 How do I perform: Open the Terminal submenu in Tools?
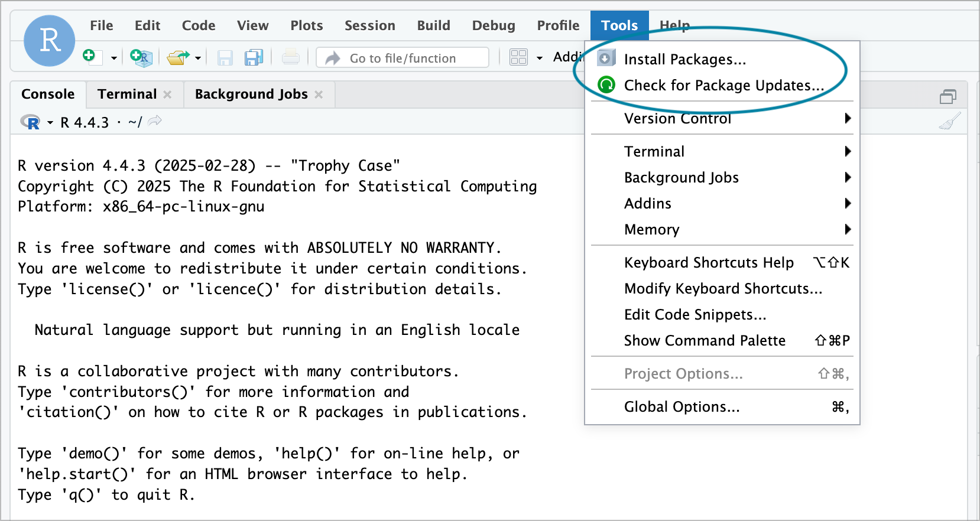(x=722, y=151)
